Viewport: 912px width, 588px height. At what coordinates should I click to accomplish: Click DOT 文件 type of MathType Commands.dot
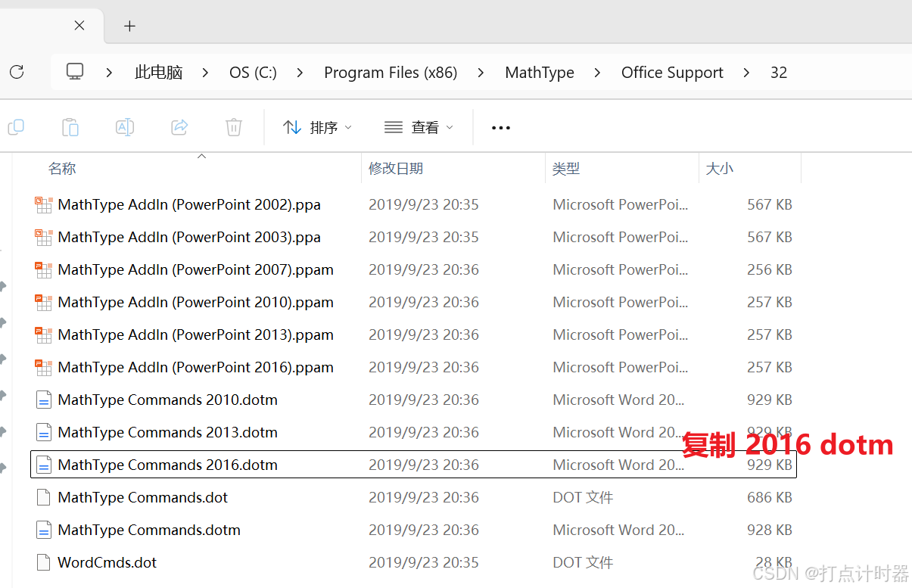583,497
